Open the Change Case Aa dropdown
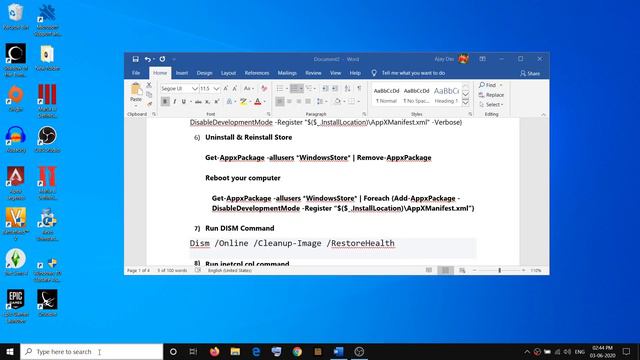640x360 pixels. coord(248,89)
